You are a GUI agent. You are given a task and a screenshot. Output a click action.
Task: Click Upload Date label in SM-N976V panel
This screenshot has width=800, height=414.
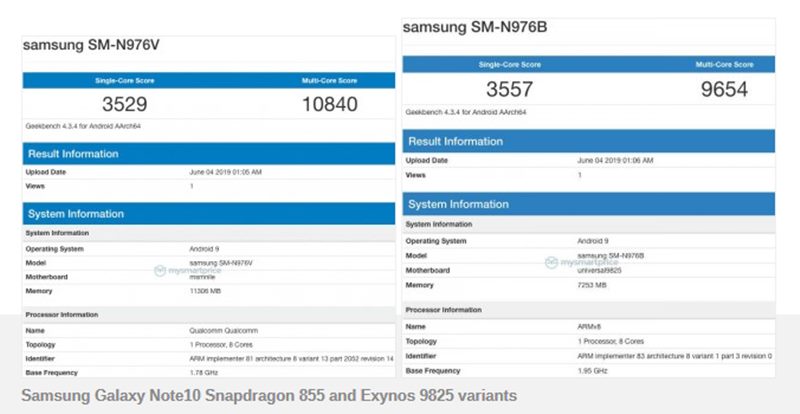46,173
